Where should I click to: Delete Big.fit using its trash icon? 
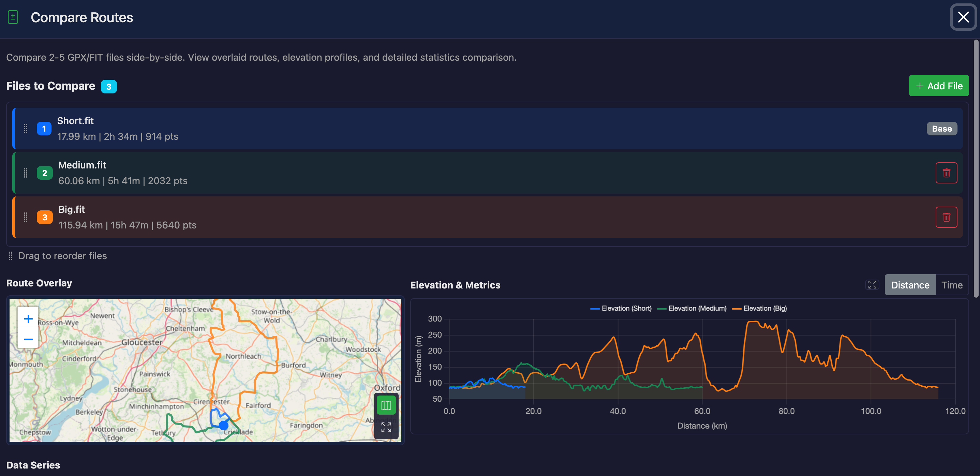click(947, 217)
